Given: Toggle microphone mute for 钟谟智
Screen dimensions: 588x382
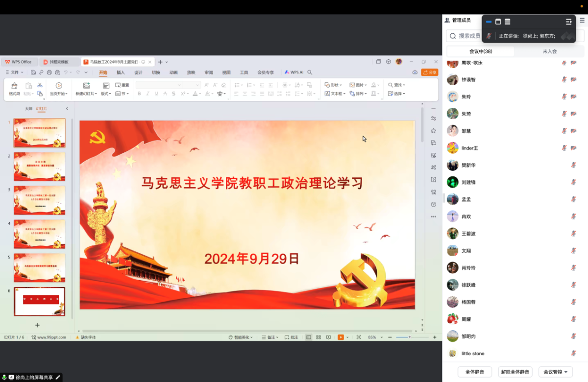Looking at the screenshot, I should [x=564, y=80].
